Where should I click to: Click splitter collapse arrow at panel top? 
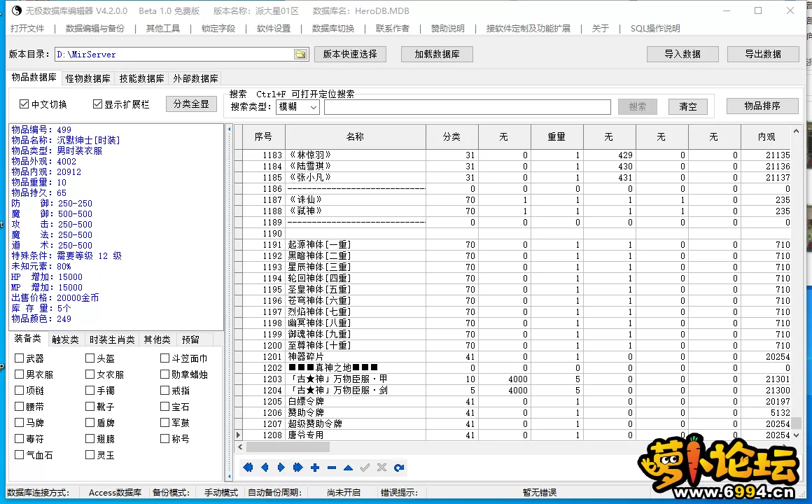[x=230, y=129]
